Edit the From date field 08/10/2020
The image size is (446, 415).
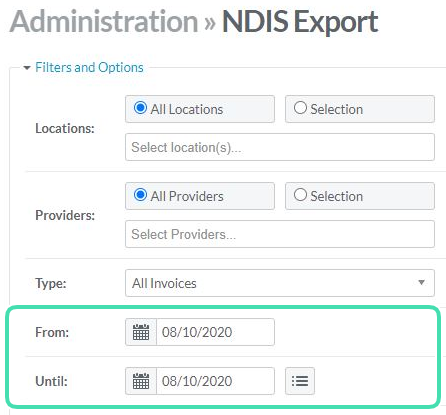pyautogui.click(x=215, y=332)
